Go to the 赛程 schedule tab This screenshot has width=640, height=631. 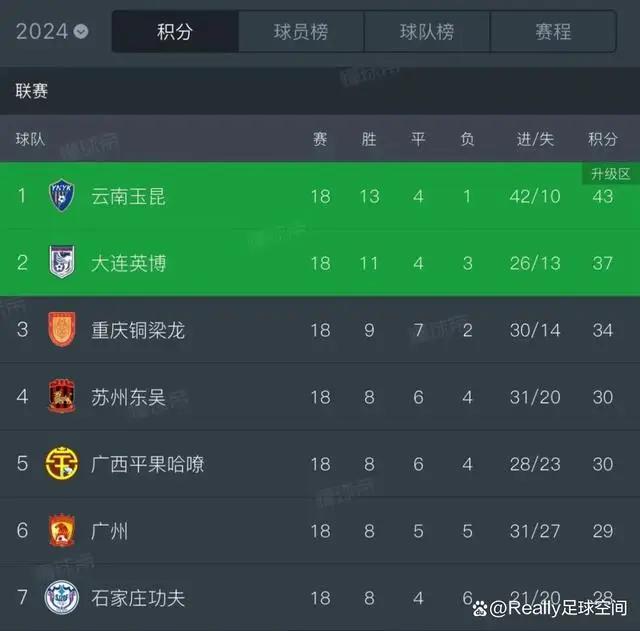pyautogui.click(x=553, y=31)
